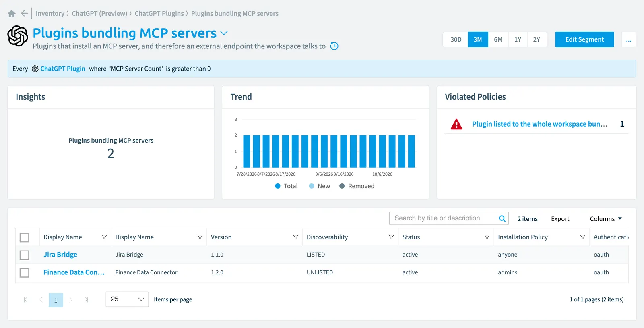Open the more options ellipsis menu
This screenshot has height=328, width=644.
coord(629,39)
